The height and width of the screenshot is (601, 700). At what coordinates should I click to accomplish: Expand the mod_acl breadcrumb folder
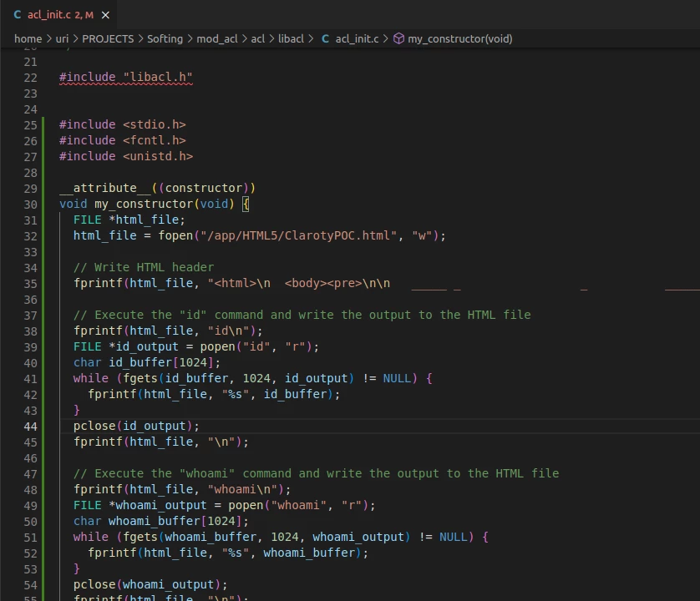[x=217, y=38]
